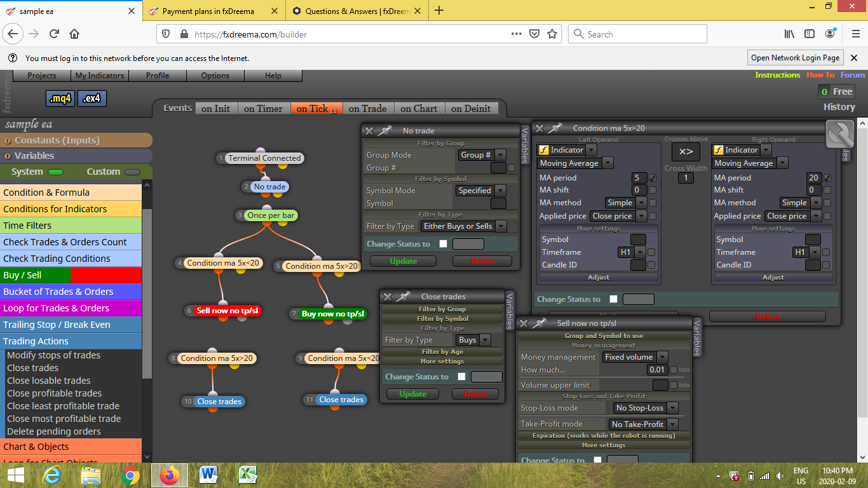Open Close trades Filter by Type Buys dropdown

point(473,340)
